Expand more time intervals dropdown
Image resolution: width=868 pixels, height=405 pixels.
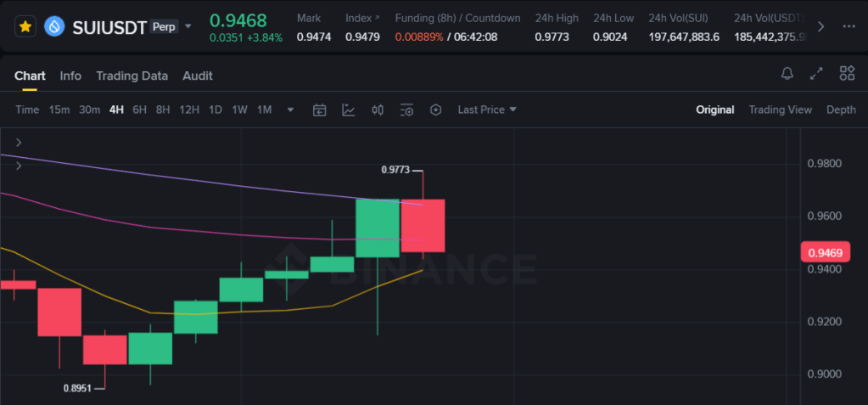click(x=291, y=110)
